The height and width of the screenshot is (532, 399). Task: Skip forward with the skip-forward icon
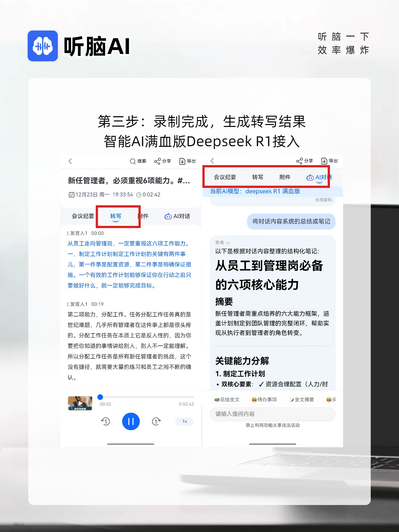tap(156, 421)
